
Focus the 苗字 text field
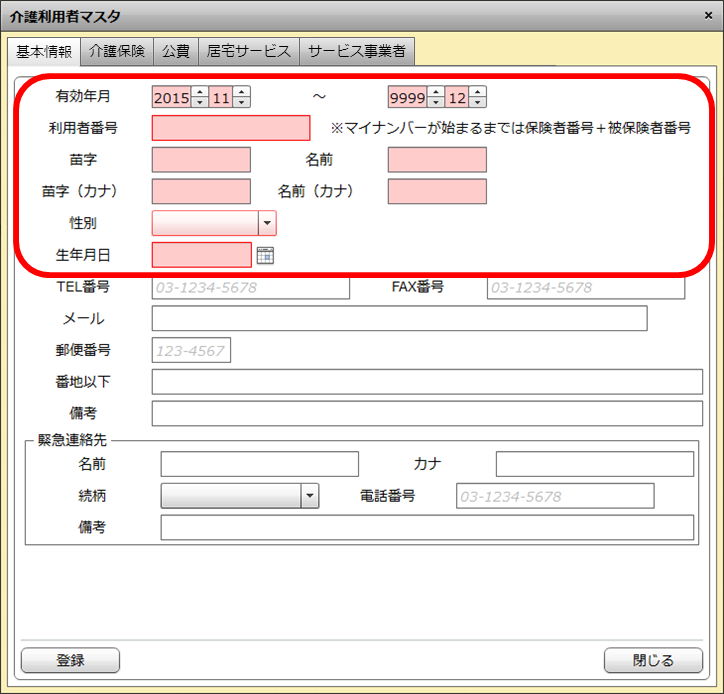[x=201, y=160]
